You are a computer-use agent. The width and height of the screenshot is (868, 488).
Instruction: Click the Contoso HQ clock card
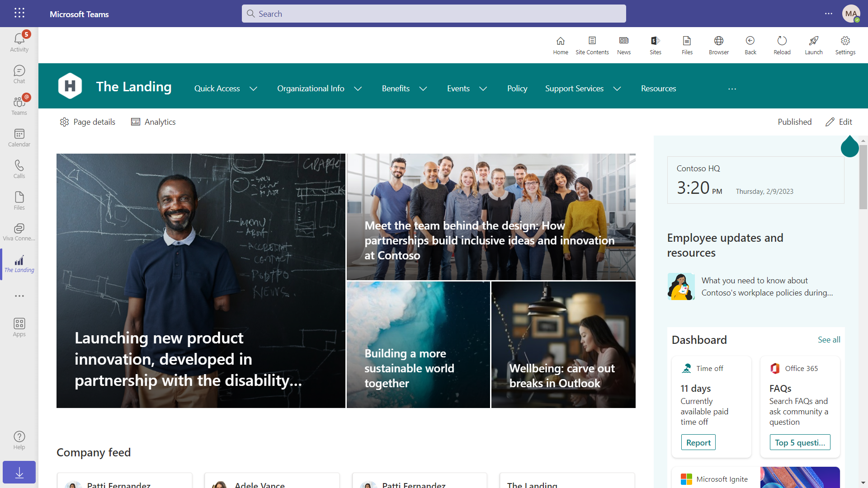[755, 180]
